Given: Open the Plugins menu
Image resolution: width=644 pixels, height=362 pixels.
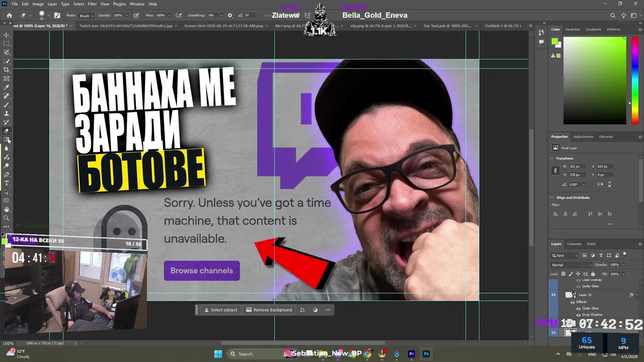Looking at the screenshot, I should point(119,4).
